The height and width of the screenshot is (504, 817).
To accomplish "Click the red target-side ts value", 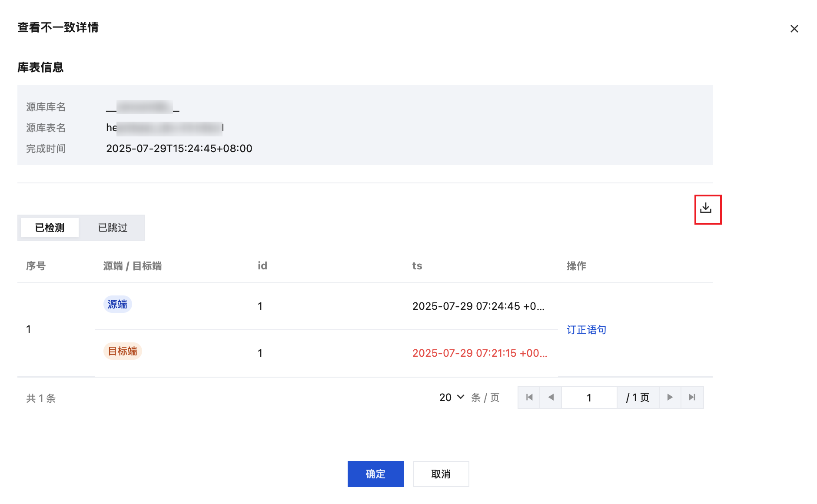I will click(479, 353).
